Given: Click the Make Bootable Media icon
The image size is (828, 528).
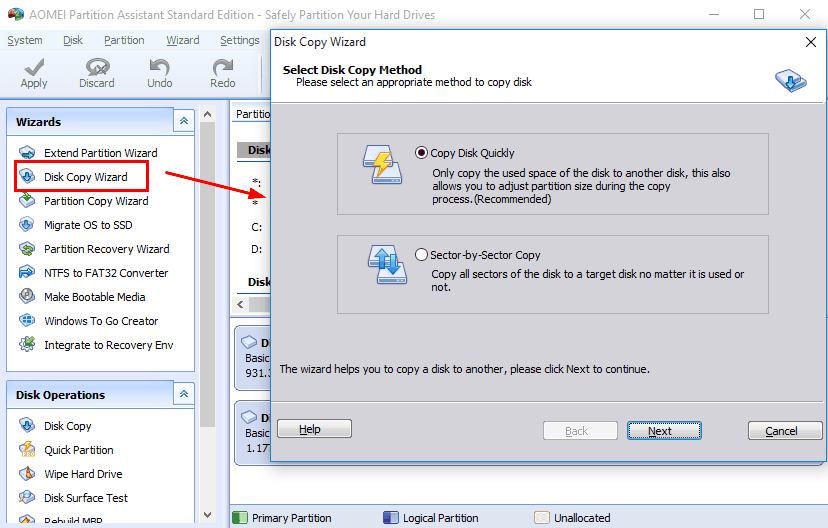Looking at the screenshot, I should coord(27,297).
